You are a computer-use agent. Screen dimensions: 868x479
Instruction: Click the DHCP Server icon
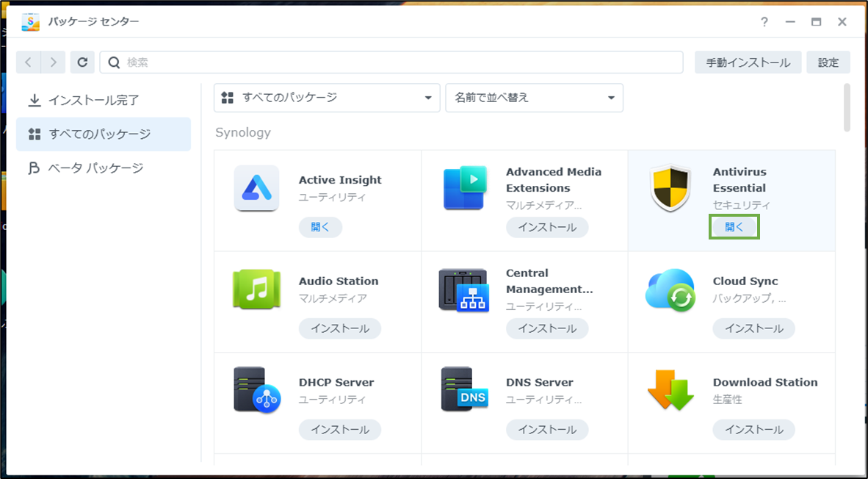(x=257, y=390)
